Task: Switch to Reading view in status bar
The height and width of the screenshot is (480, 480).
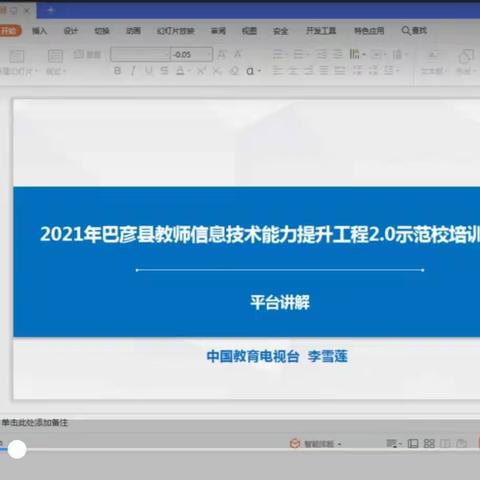Action: coord(445,443)
